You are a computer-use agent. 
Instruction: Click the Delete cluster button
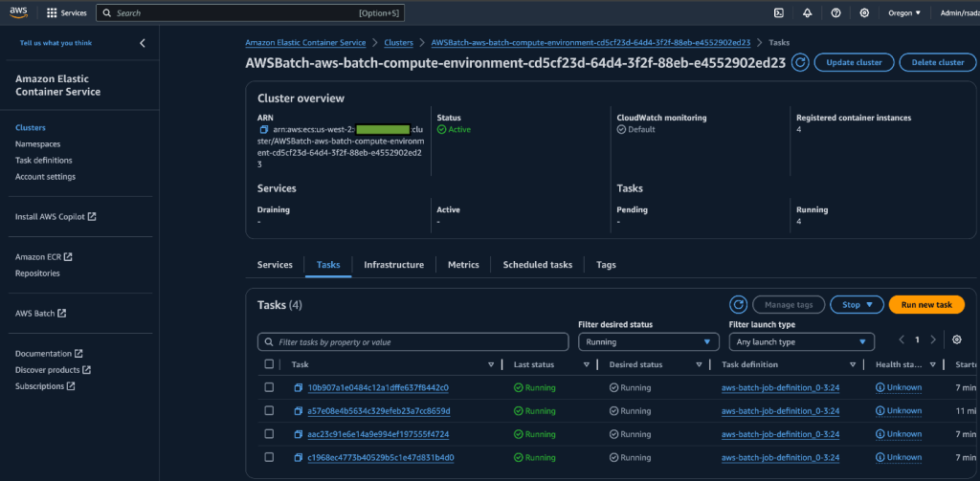[938, 62]
